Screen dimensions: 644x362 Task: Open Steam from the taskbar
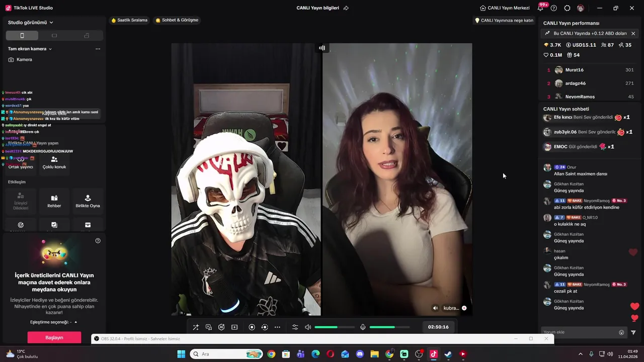coord(448,354)
